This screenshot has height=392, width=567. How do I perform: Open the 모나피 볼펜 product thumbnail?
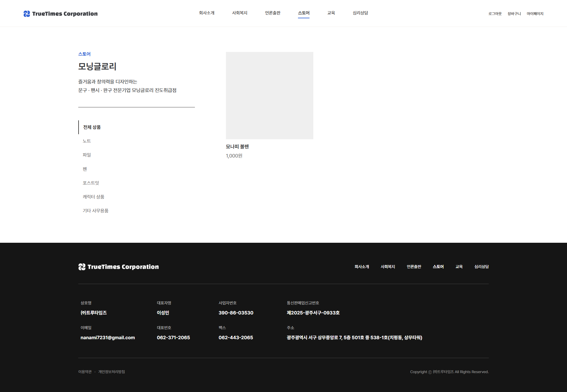(x=269, y=95)
